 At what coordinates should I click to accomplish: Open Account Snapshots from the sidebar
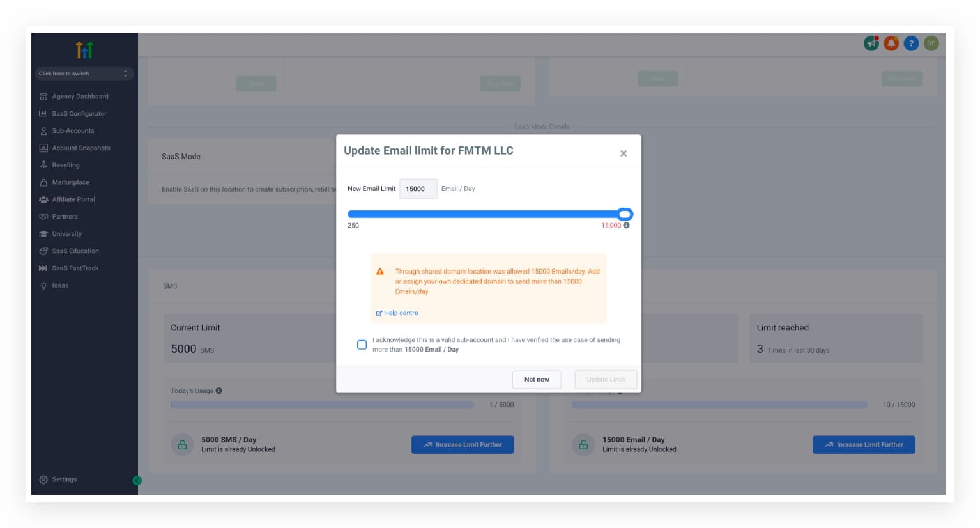click(x=43, y=148)
